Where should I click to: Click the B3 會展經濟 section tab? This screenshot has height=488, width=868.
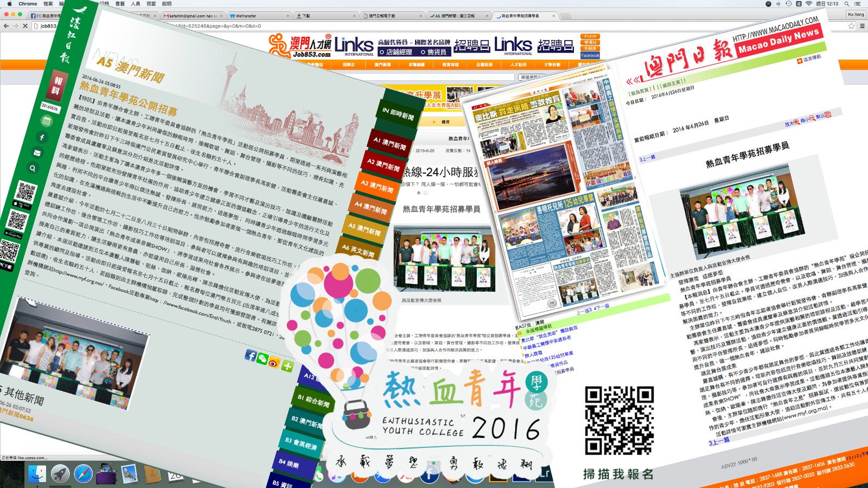pos(301,444)
